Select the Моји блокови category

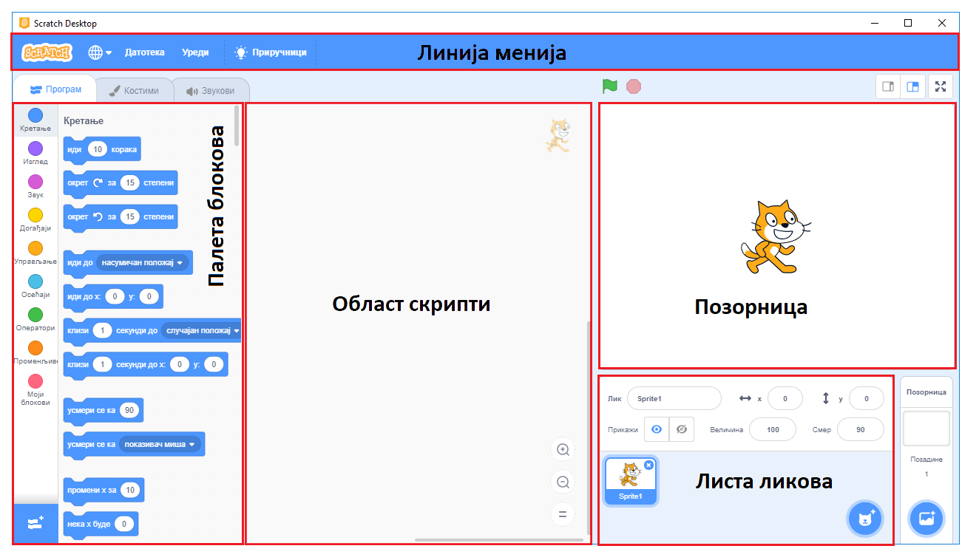(35, 390)
